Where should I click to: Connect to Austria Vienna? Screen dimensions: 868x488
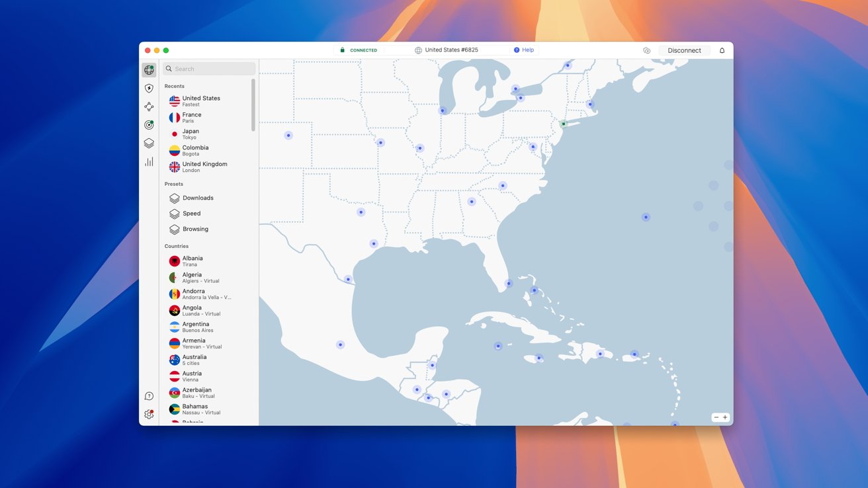(x=208, y=376)
